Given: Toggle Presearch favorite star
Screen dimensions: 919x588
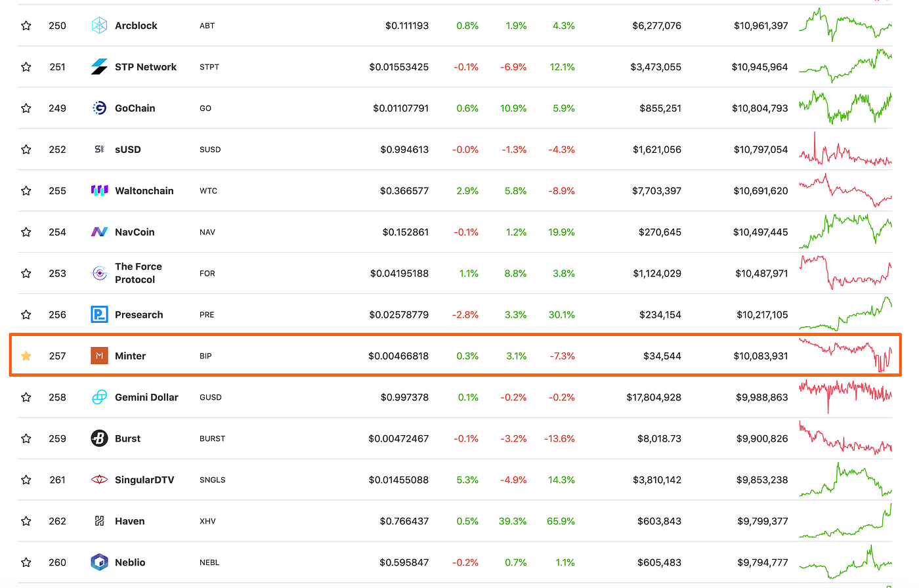Looking at the screenshot, I should point(26,315).
